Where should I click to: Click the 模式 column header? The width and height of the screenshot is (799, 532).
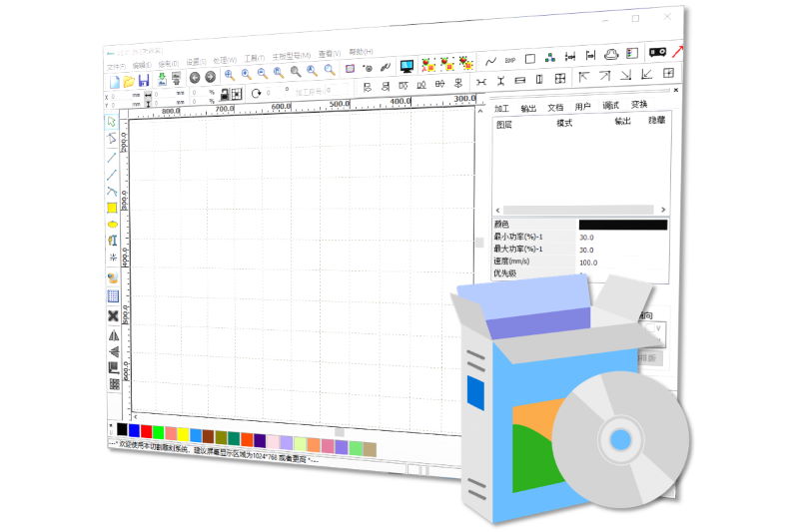tap(564, 123)
